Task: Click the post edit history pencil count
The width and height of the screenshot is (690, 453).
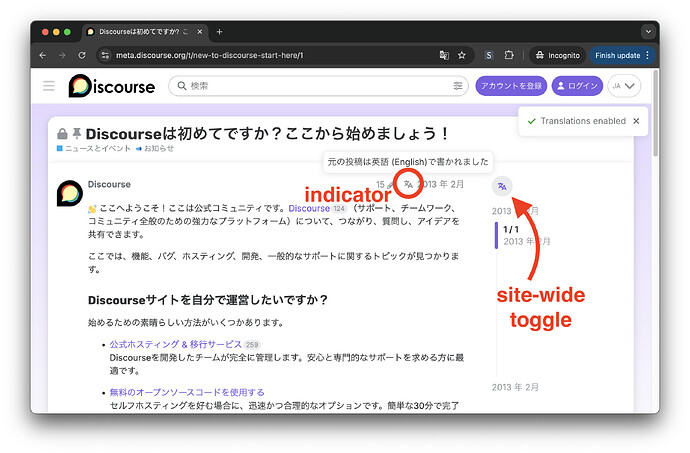Action: coord(384,184)
